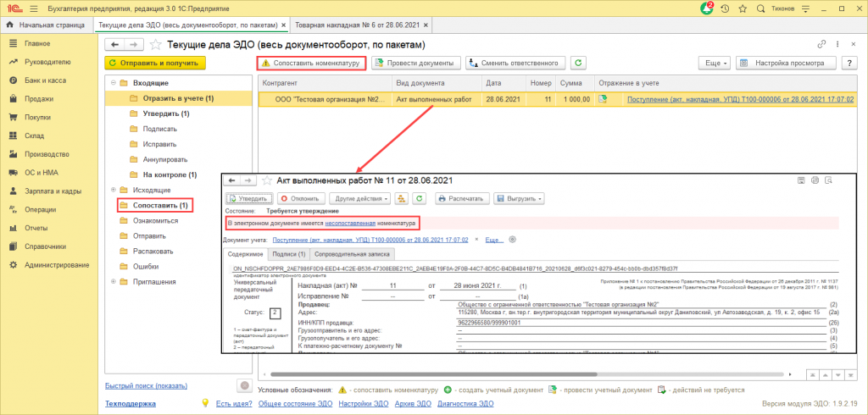Close the Текущие дела ЭДО tab
The image size is (868, 415).
pyautogui.click(x=283, y=25)
